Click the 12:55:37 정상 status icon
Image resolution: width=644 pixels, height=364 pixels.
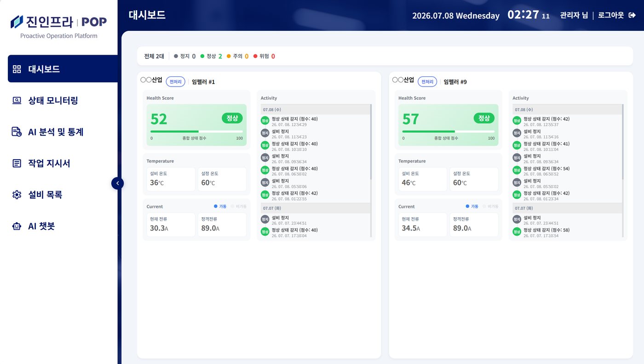pos(517,121)
